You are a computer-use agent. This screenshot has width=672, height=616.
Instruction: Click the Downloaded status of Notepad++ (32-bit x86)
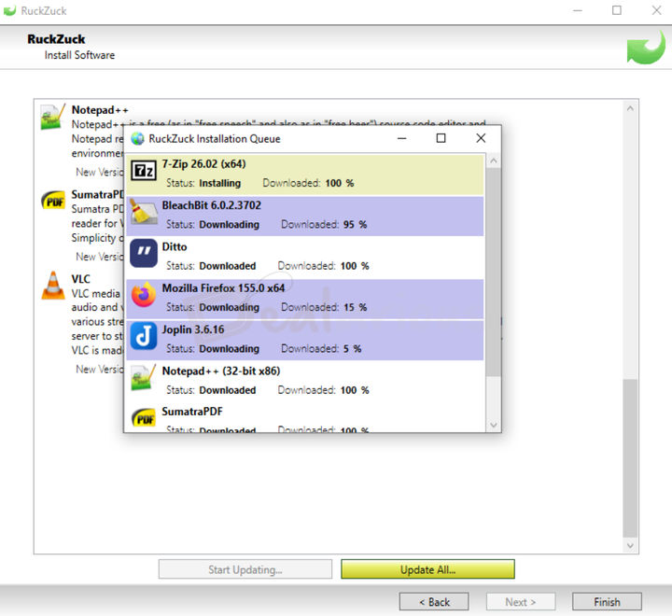pos(228,390)
